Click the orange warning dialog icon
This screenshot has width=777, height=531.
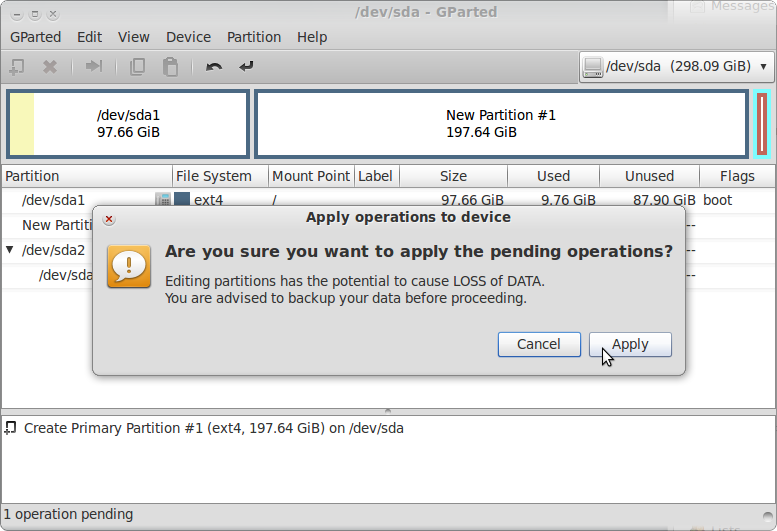129,266
